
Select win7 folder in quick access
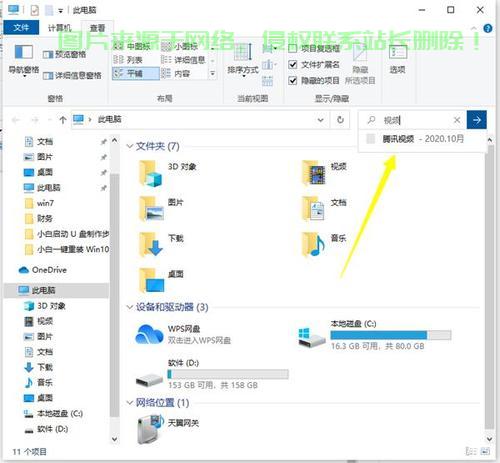coord(39,203)
